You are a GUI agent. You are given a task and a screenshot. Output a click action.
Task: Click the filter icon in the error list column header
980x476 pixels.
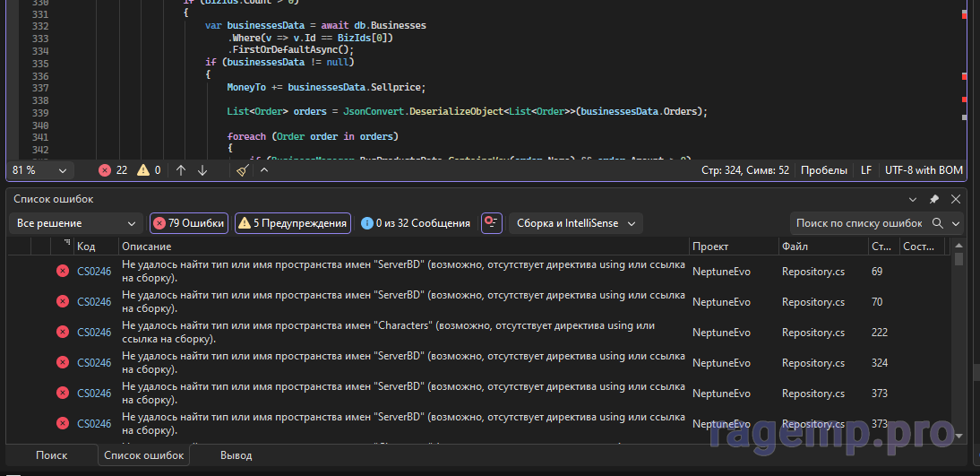click(x=66, y=244)
